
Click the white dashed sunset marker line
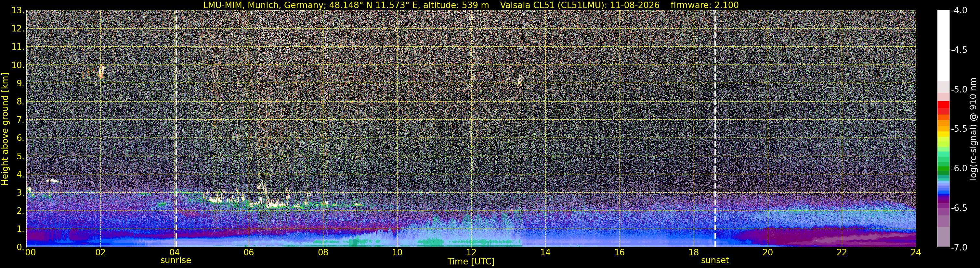coord(715,128)
